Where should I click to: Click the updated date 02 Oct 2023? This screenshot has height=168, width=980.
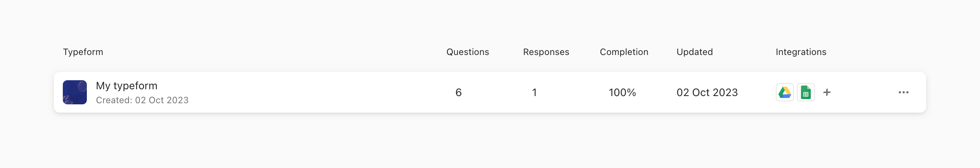tap(707, 93)
